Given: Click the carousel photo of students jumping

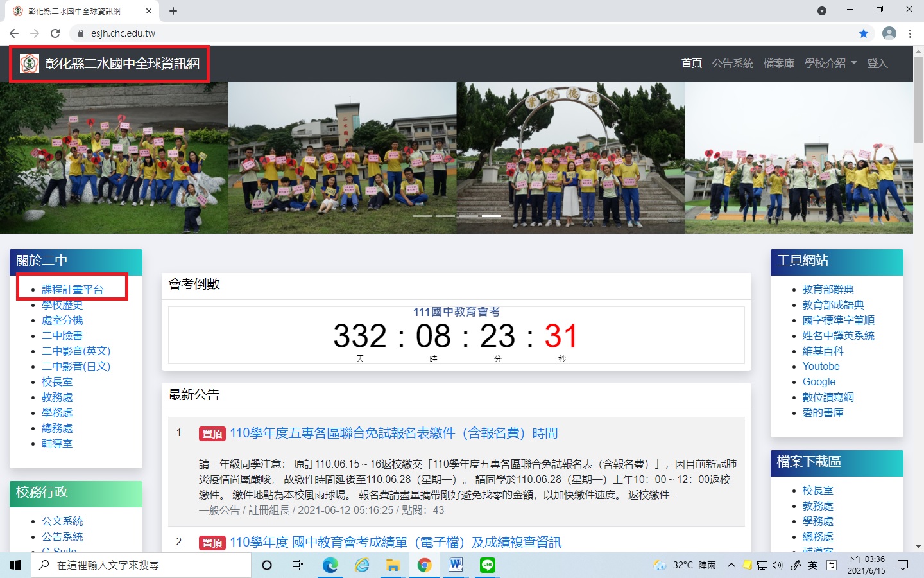Looking at the screenshot, I should click(799, 157).
